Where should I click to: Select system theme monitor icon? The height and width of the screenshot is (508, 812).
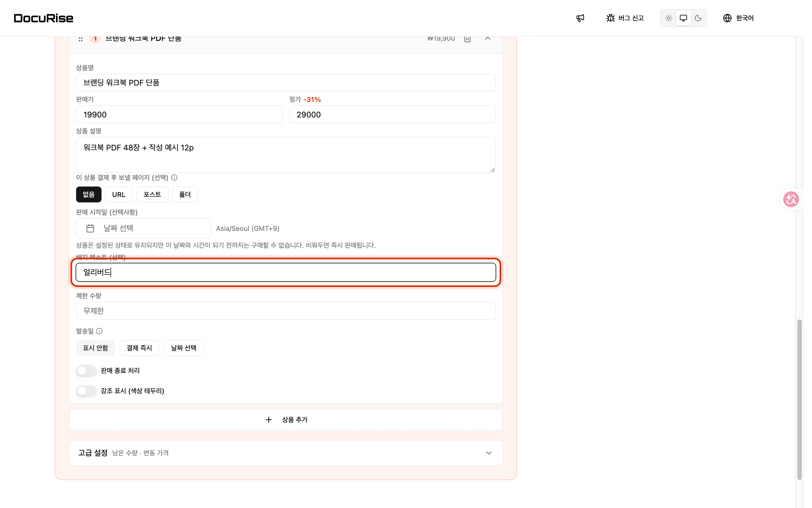click(x=683, y=18)
